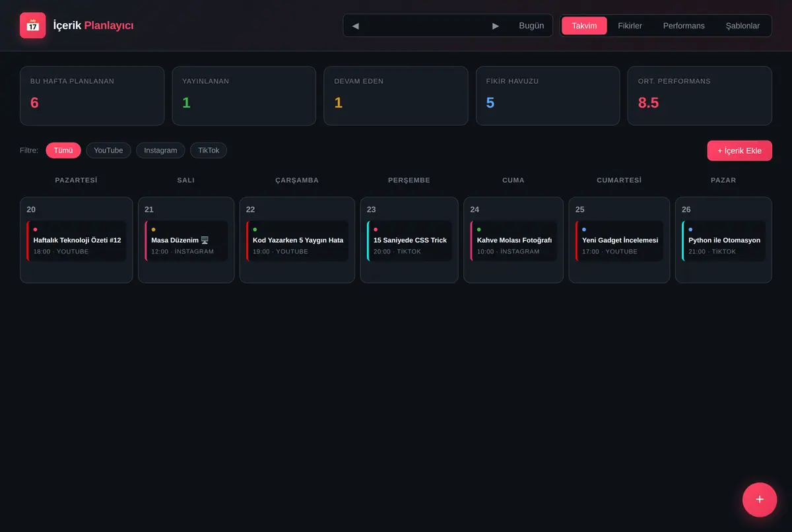Viewport: 792px width, 532px height.
Task: Filter content by YouTube
Action: (x=108, y=150)
